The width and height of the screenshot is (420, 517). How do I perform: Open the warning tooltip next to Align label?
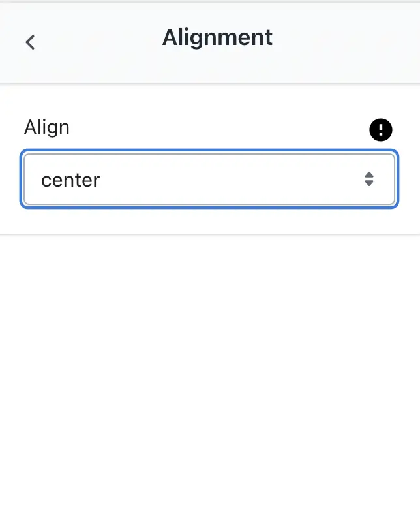coord(380,130)
